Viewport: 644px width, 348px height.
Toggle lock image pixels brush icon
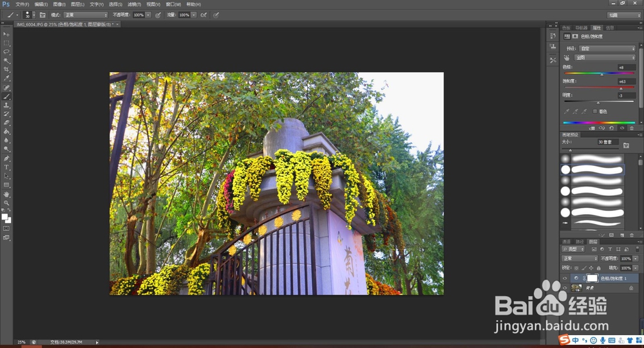[x=584, y=268]
